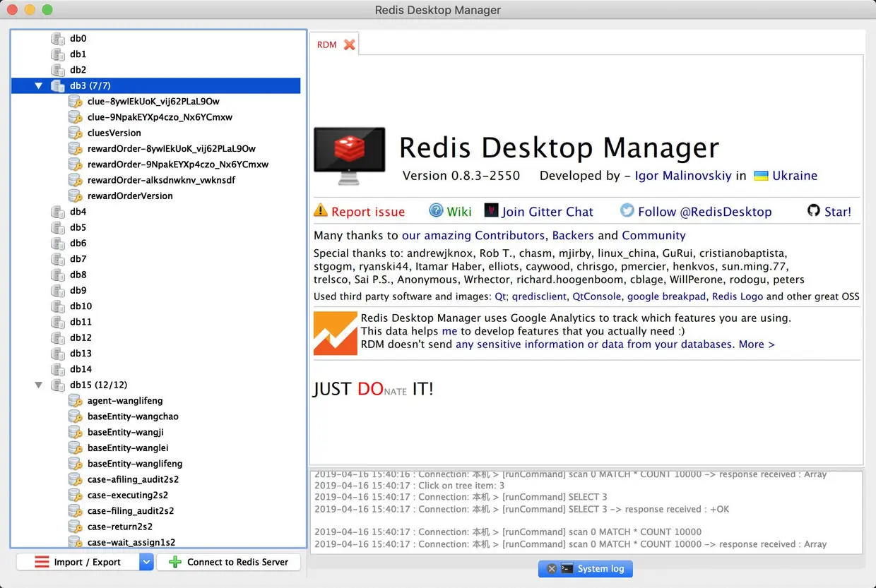Click the db7 database icon
The height and width of the screenshot is (588, 876).
pyautogui.click(x=58, y=259)
